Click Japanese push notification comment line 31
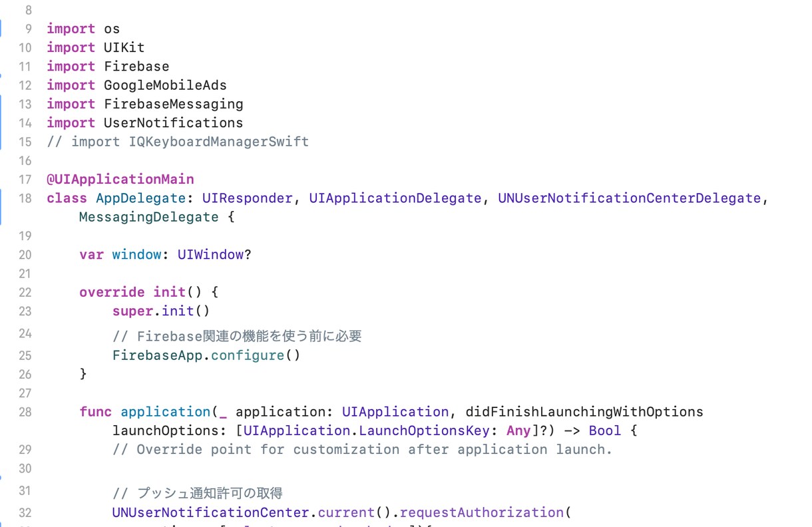Image resolution: width=812 pixels, height=527 pixels. (198, 493)
